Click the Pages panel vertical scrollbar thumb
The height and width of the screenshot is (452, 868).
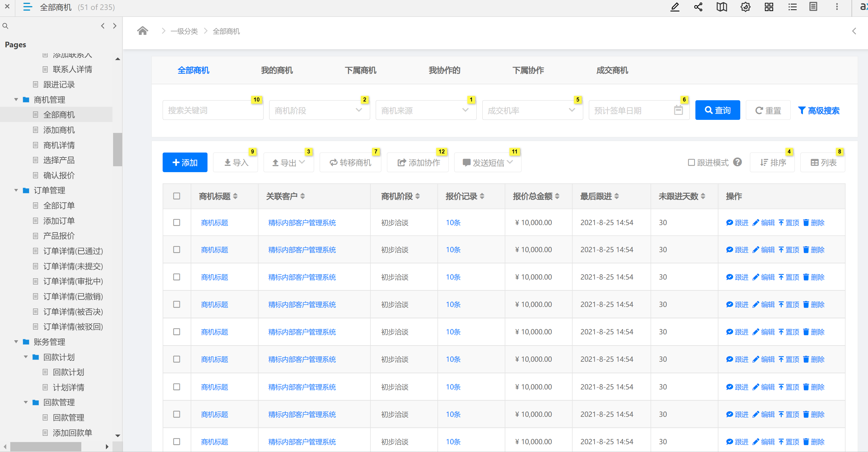(x=117, y=149)
